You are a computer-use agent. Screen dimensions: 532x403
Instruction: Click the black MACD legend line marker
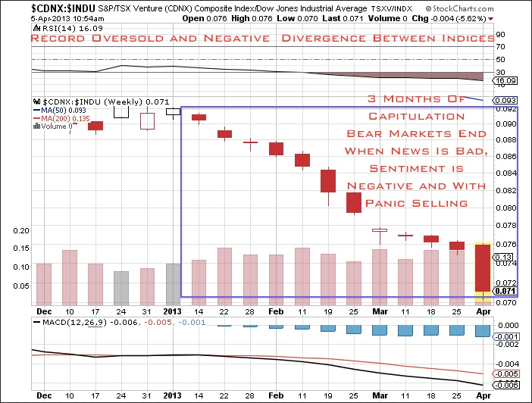(36, 322)
